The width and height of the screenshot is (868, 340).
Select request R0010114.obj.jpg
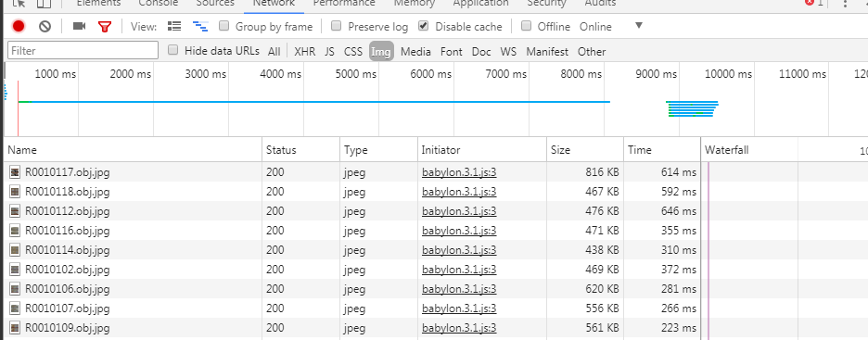click(68, 250)
